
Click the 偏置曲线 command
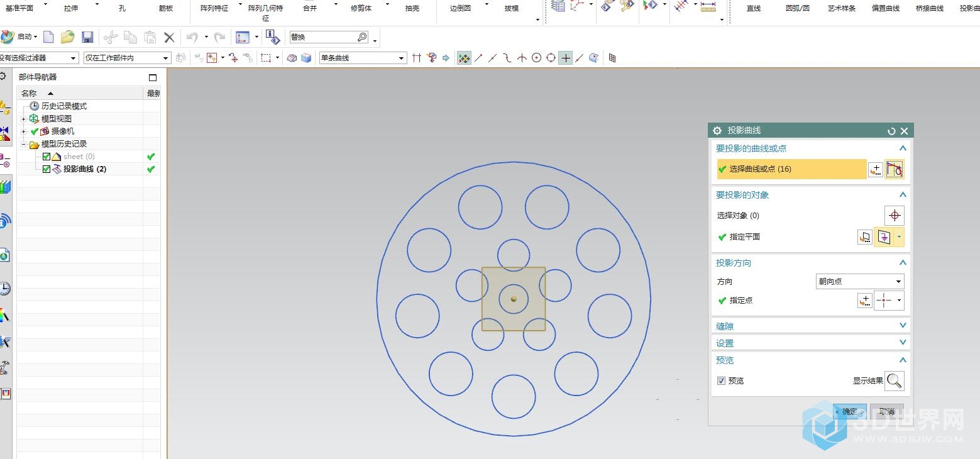pyautogui.click(x=886, y=8)
